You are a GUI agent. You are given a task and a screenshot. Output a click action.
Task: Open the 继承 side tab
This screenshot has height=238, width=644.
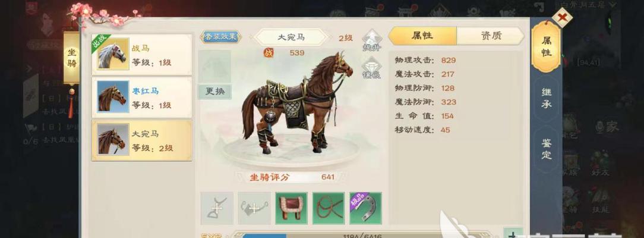(546, 98)
